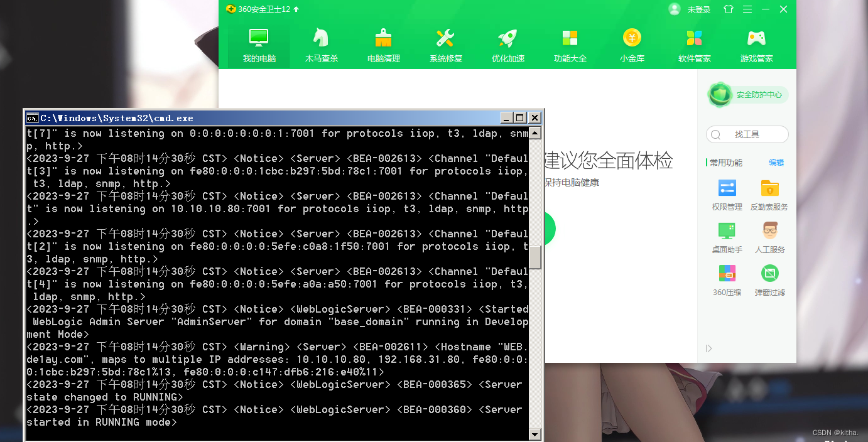Open 电脑清理 (PC Cleanup) in 360安全卫士
This screenshot has height=442, width=868.
pos(382,44)
